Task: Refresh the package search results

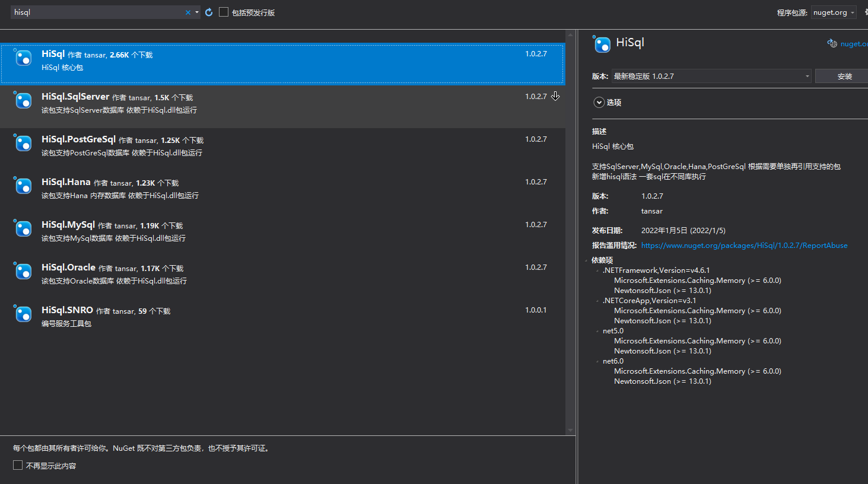Action: coord(209,12)
